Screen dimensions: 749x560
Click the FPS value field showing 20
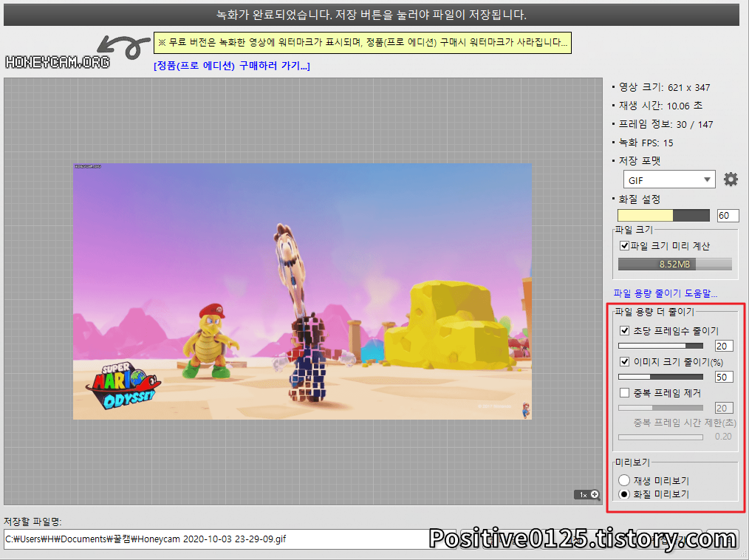pos(724,346)
